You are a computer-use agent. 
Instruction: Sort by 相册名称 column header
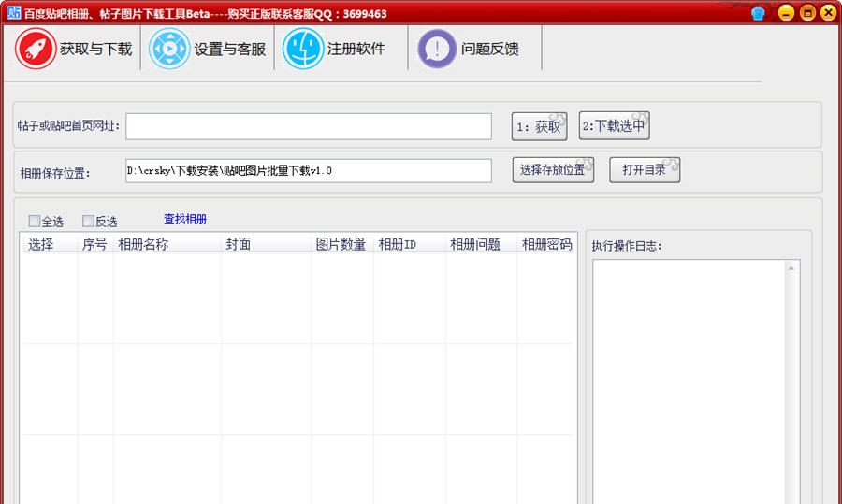(167, 245)
